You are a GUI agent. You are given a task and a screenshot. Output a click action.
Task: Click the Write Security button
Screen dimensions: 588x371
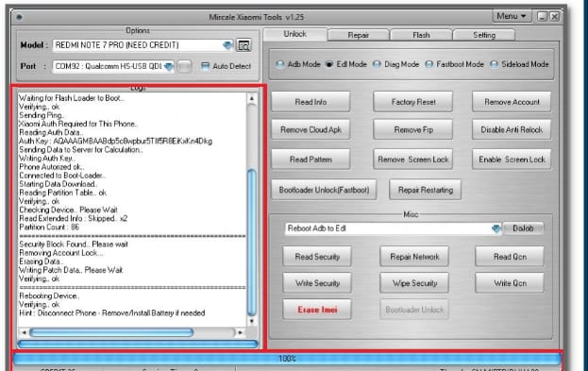coord(317,283)
